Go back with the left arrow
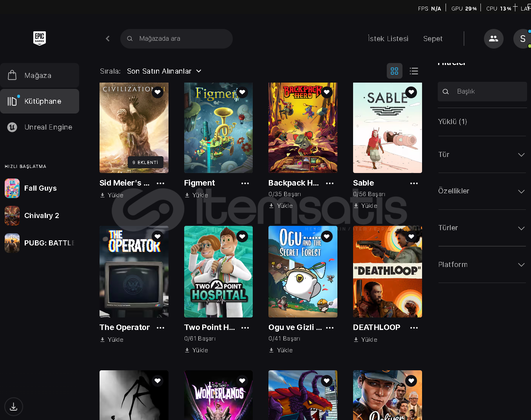Screen dimensions: 531x420 point(108,38)
